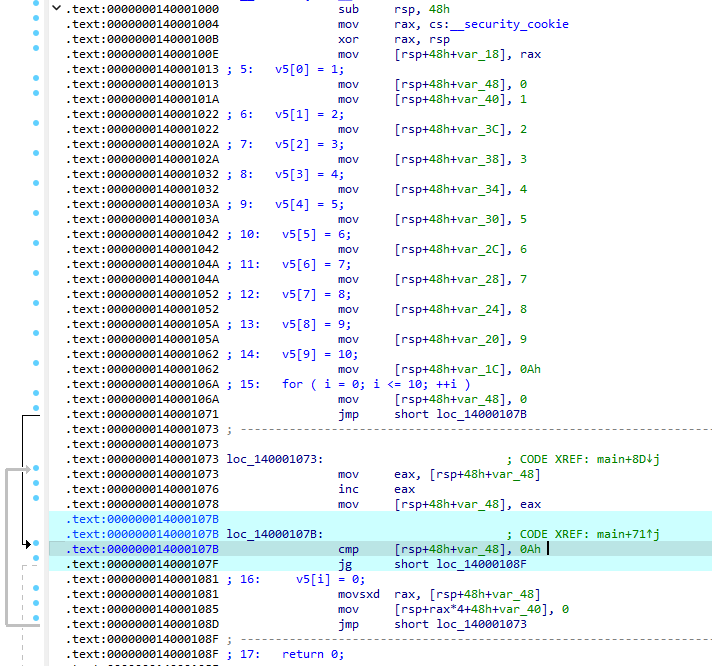Toggle breakpoint on jg short loc_14000108F line

tap(36, 564)
